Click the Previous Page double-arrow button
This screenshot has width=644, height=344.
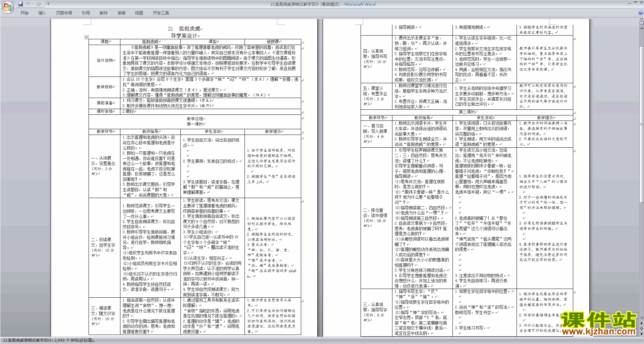[641, 324]
